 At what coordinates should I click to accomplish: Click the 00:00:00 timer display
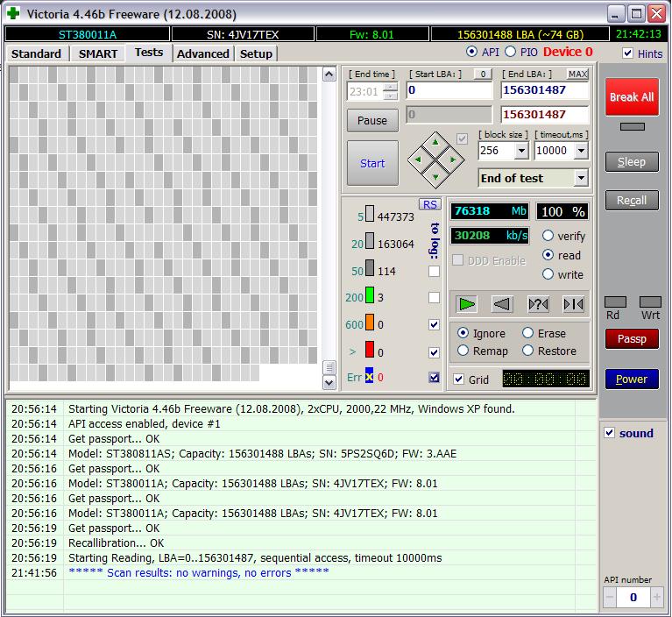point(545,379)
